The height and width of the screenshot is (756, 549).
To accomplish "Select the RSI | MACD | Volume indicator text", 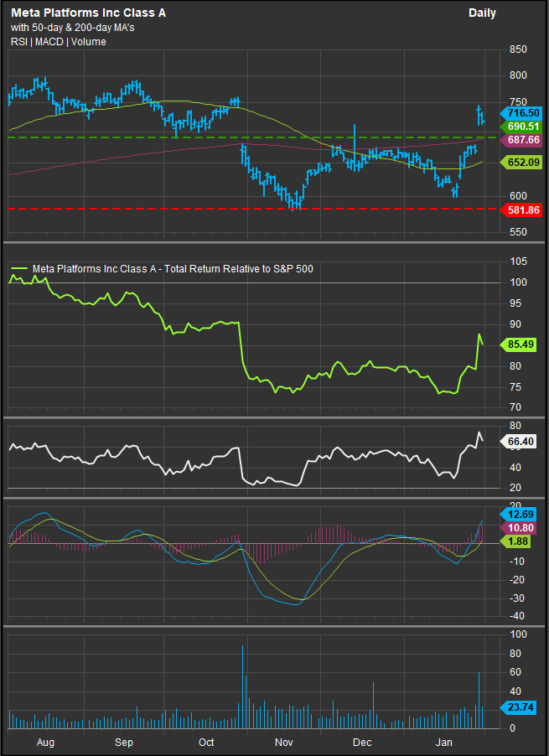I will [x=58, y=42].
